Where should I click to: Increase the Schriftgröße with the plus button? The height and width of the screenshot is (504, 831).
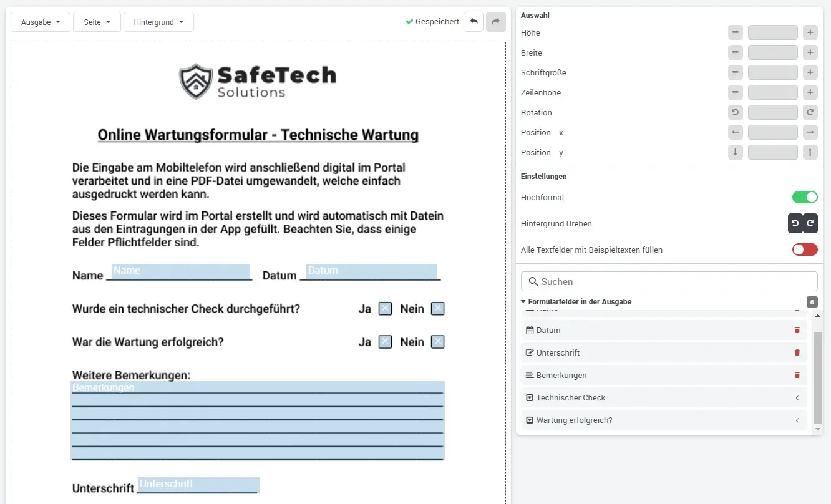(x=810, y=72)
